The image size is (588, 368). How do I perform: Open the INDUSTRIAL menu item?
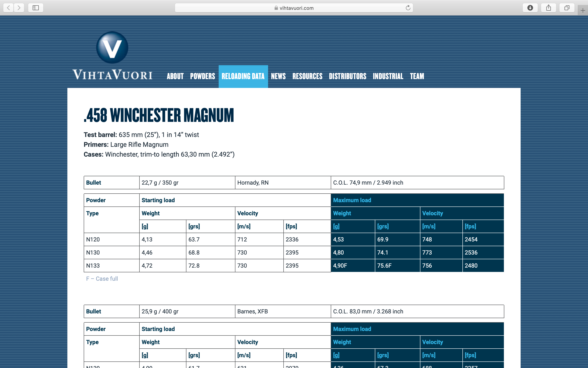click(x=388, y=76)
